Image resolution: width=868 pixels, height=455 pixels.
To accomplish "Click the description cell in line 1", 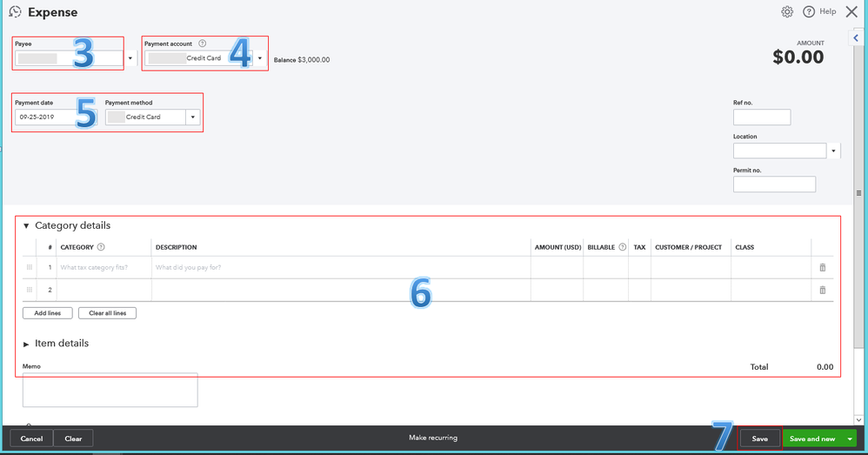I will click(340, 267).
